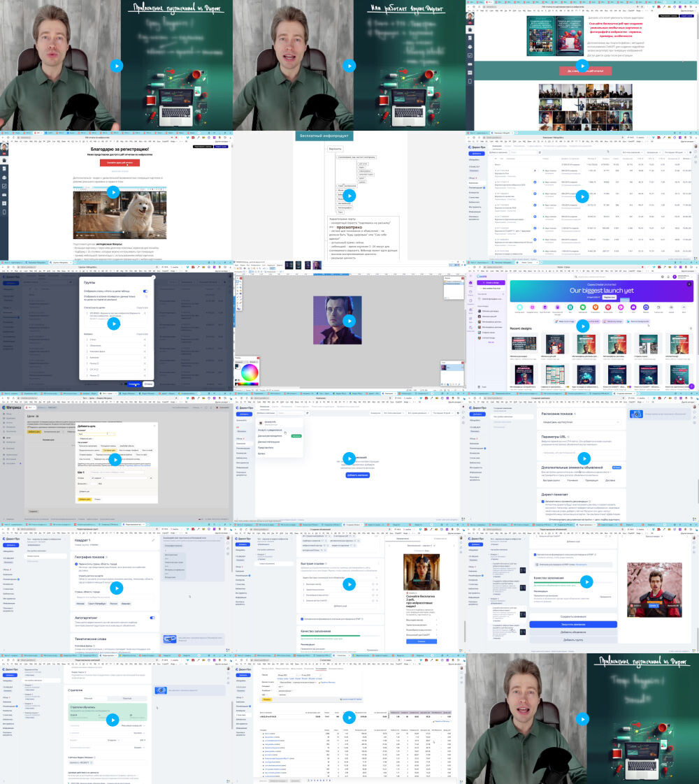Click the 'Our biggest launch yet' banner text

pos(602,291)
